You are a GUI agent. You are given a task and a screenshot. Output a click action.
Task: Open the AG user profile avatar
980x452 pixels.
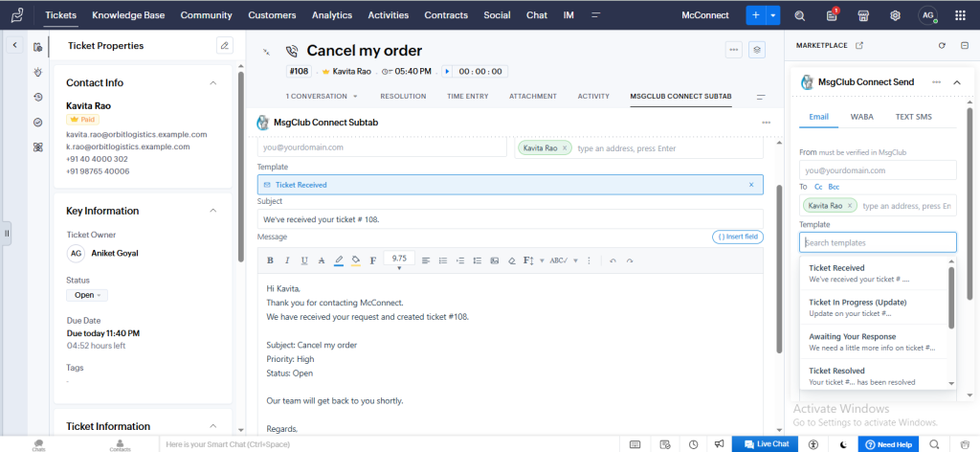pyautogui.click(x=928, y=15)
